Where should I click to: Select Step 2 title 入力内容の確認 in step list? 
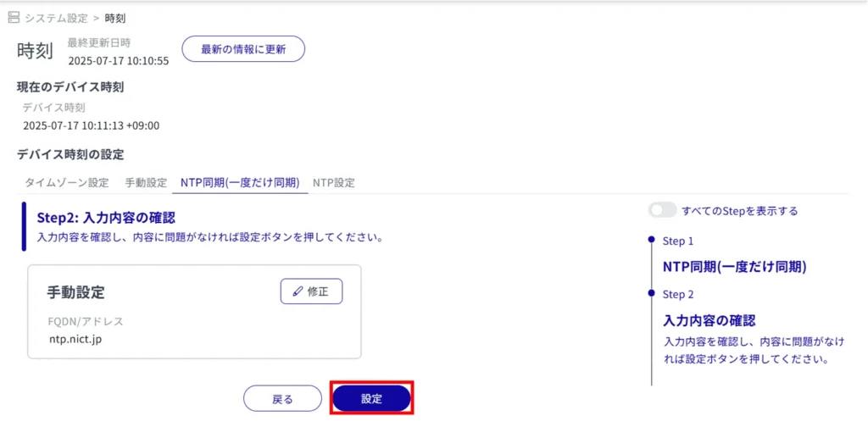(x=709, y=321)
